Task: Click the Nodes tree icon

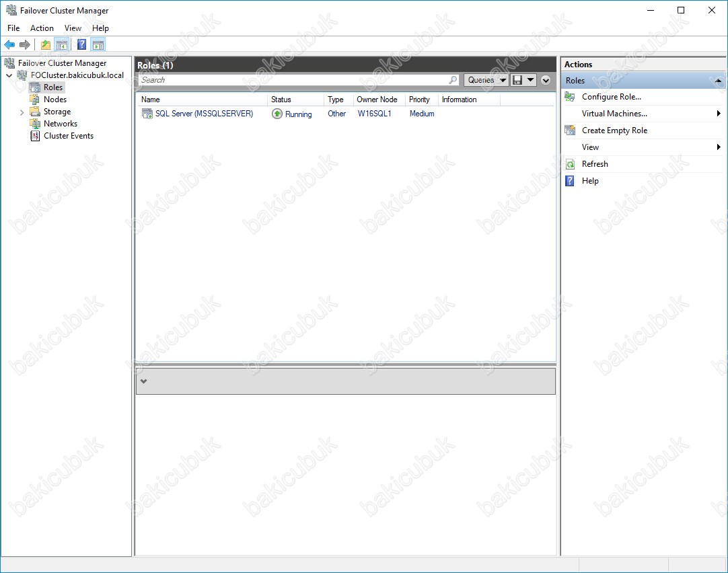Action: (x=35, y=100)
